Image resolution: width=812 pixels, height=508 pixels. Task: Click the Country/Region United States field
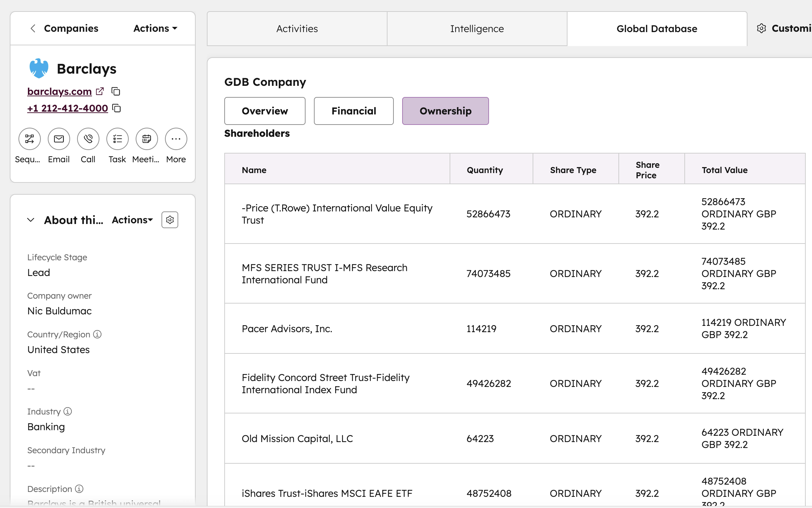tap(59, 350)
